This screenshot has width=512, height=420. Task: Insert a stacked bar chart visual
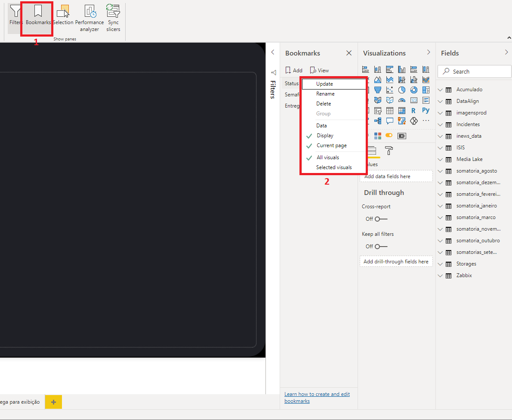click(365, 69)
